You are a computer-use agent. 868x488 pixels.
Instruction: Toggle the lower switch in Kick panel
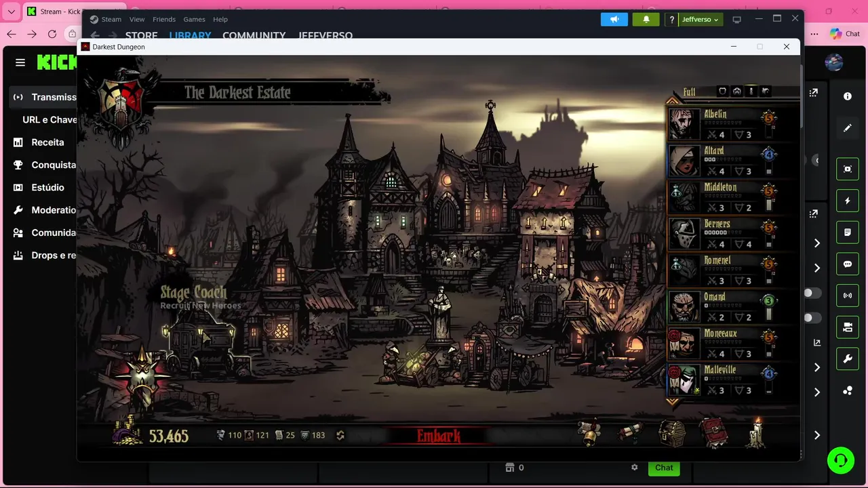[x=812, y=318]
